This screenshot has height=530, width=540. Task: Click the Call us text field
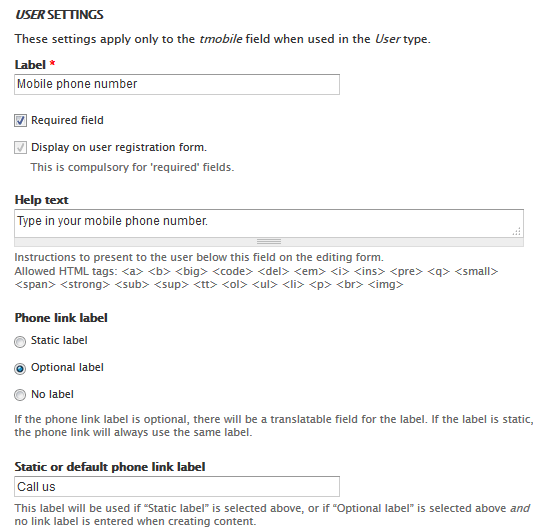[x=177, y=487]
